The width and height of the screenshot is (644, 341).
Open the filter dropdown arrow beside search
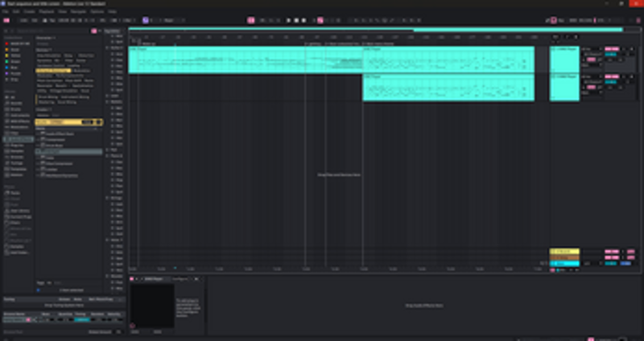click(x=99, y=31)
